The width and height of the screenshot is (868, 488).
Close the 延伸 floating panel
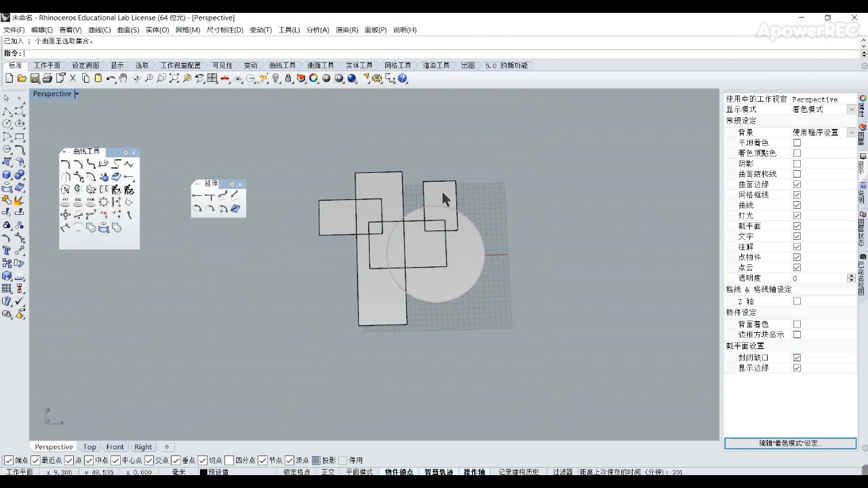pyautogui.click(x=240, y=184)
